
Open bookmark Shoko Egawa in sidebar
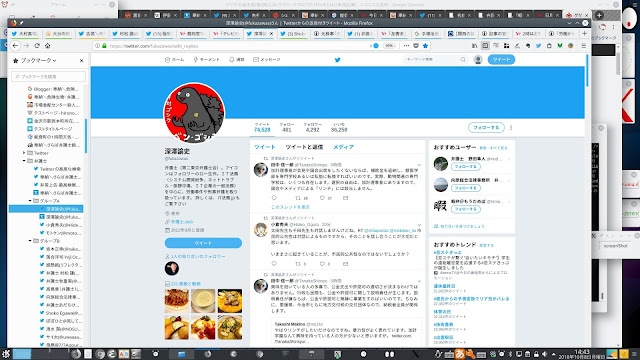61,313
